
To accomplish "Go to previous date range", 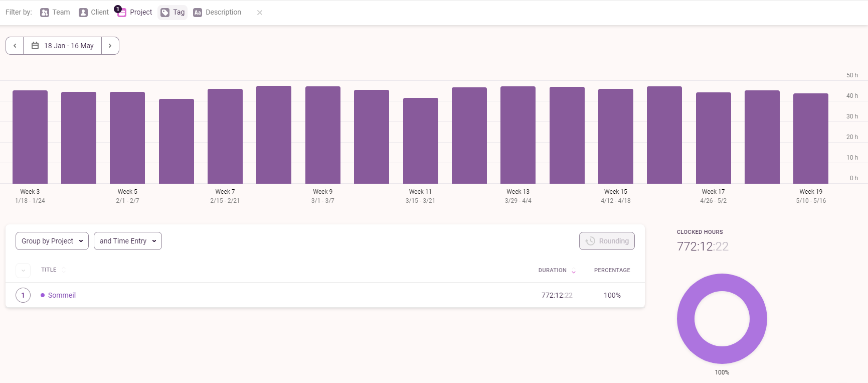I will pyautogui.click(x=15, y=46).
